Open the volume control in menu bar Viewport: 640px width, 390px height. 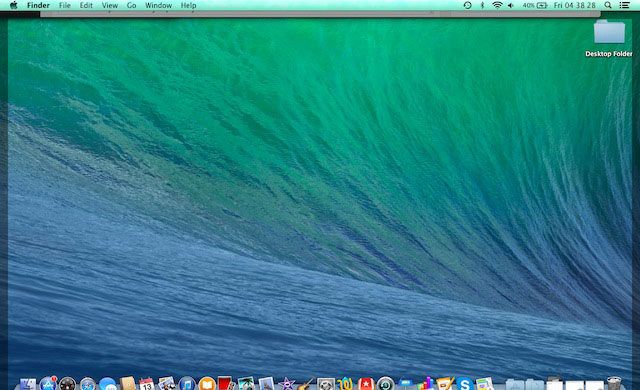click(x=511, y=5)
